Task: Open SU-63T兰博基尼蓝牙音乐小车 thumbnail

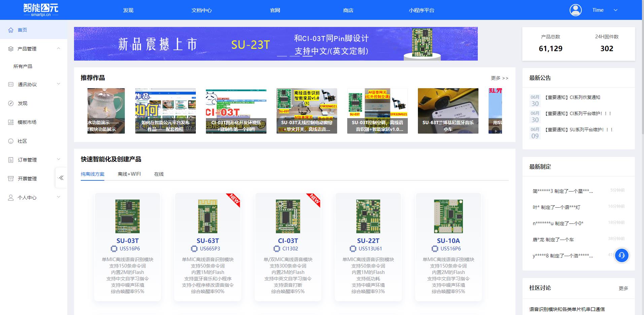Action: [x=448, y=111]
